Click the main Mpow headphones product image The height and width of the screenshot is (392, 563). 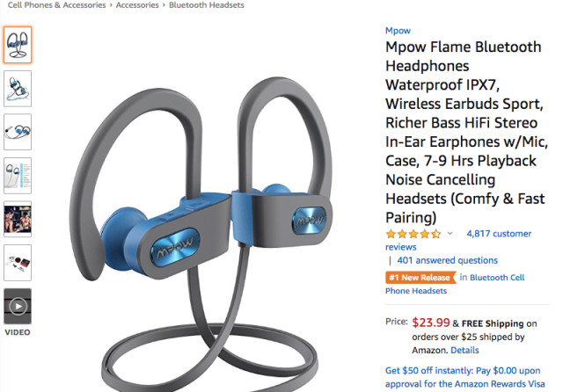(x=202, y=233)
